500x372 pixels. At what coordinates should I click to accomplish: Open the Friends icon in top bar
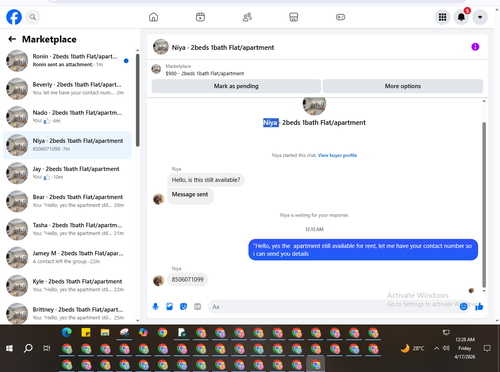247,17
